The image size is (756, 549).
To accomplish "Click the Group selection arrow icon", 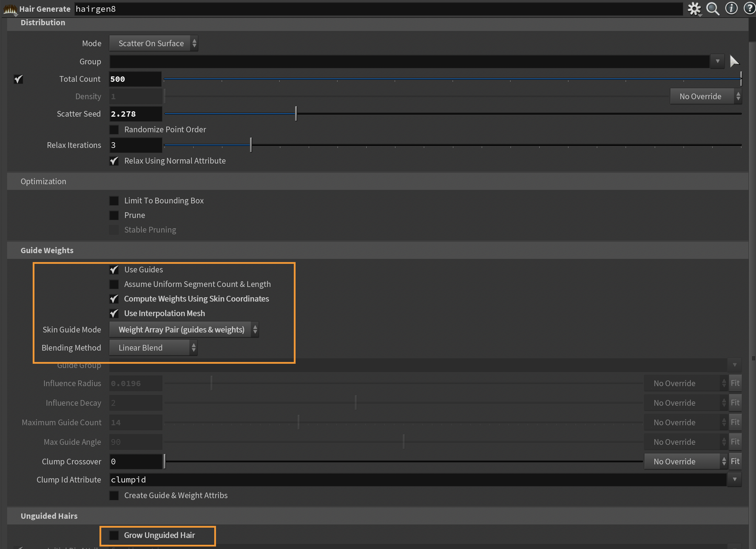I will coord(734,61).
